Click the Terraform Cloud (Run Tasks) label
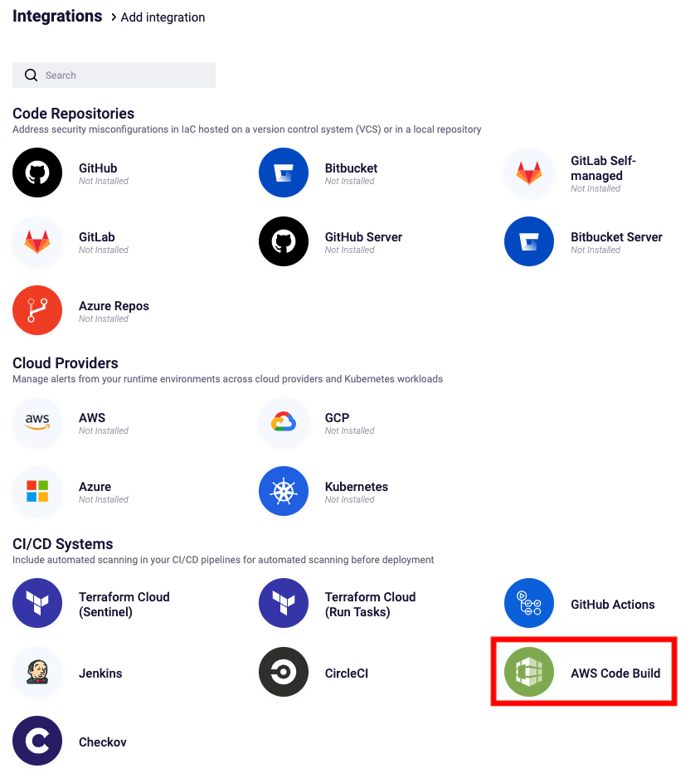Screen dimensions: 700x778 [370, 605]
